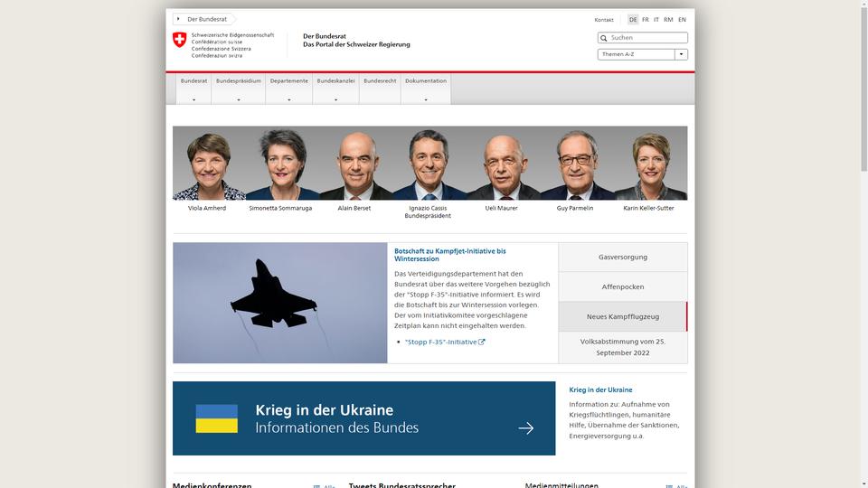Click the name Simonetta Sommaruga

point(280,208)
